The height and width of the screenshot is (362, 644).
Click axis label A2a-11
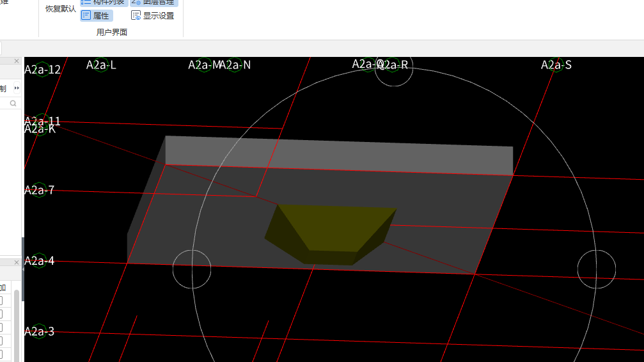(42, 120)
